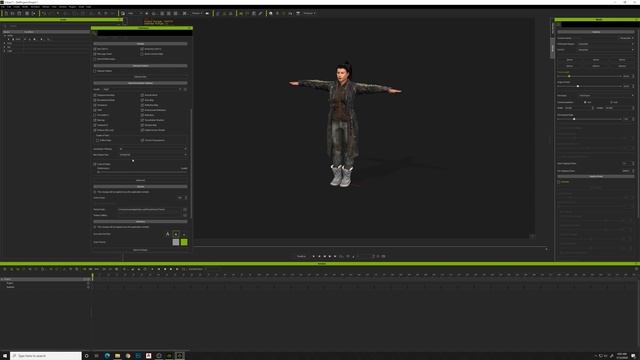This screenshot has height=360, width=640.
Task: Click the timeline playhead marker
Action: pyautogui.click(x=93, y=277)
